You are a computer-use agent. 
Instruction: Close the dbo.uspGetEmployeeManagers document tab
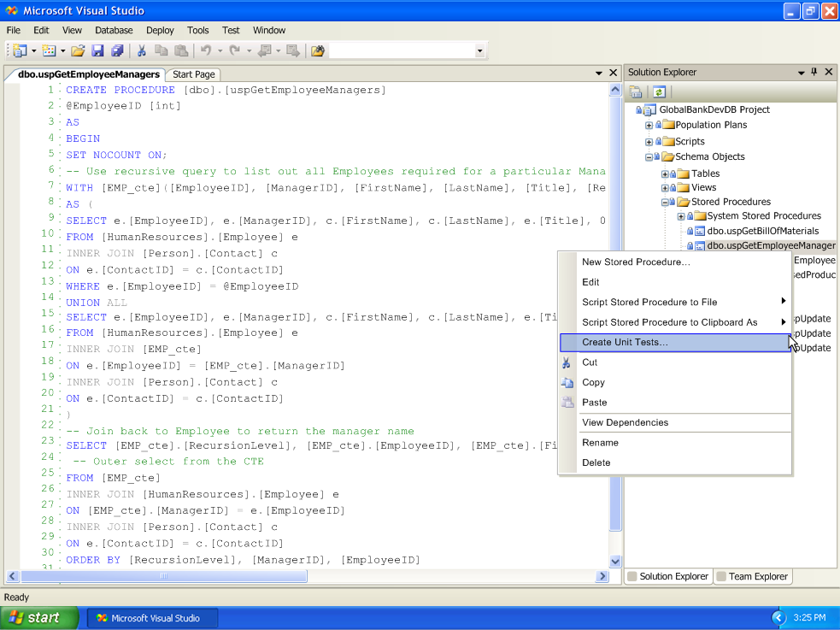614,73
